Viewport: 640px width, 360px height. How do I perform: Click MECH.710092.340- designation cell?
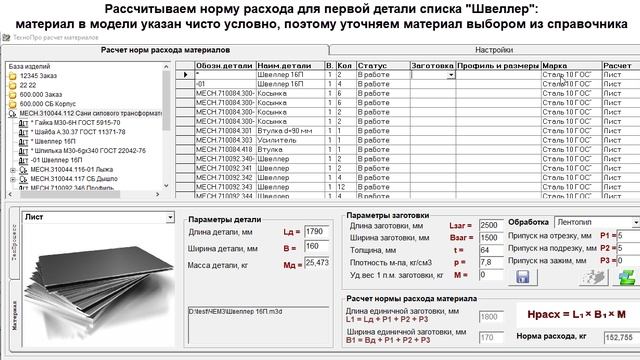[x=225, y=159]
